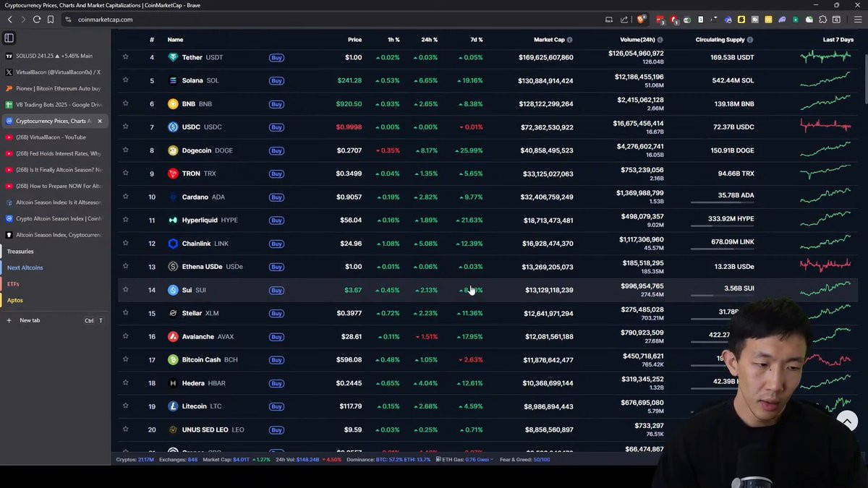Viewport: 868px width, 488px height.
Task: Sort table by 7d % column
Action: tap(476, 40)
